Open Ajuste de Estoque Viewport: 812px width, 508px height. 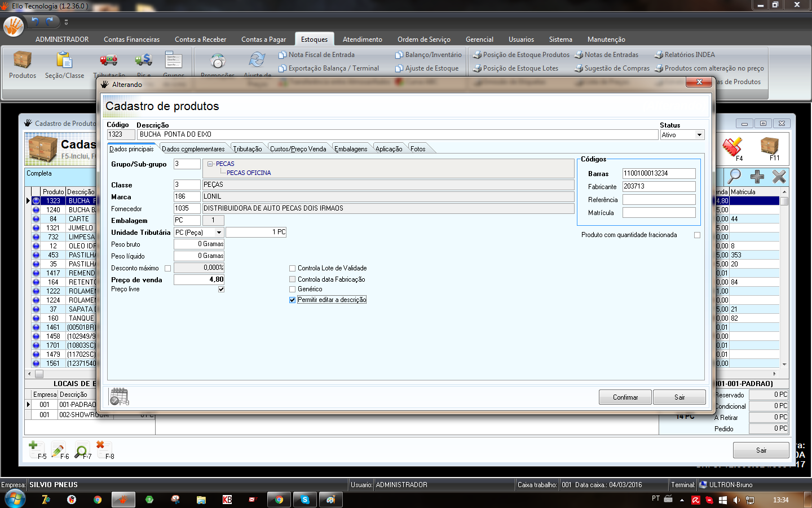427,68
